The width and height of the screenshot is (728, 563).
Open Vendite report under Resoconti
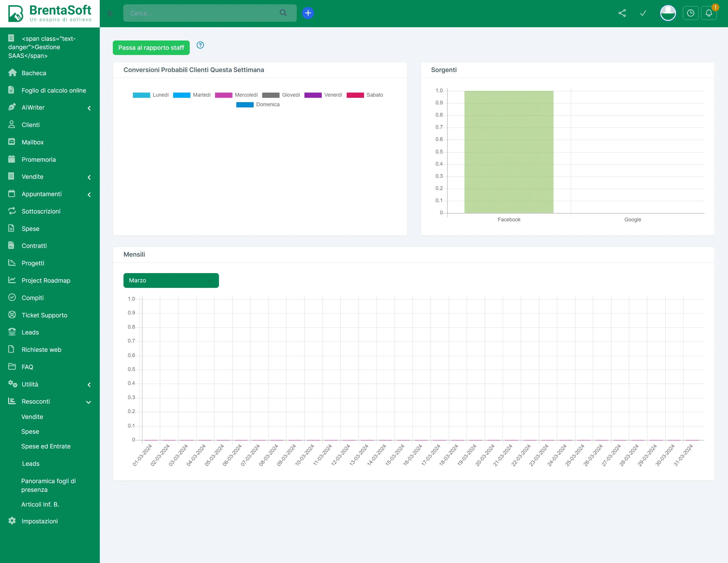[32, 417]
